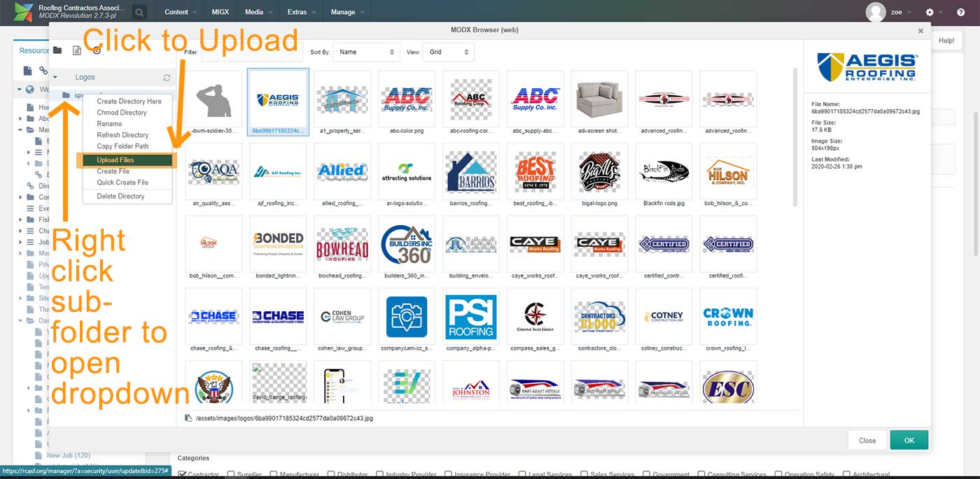Select the abc-color.png thumbnail

click(x=407, y=101)
